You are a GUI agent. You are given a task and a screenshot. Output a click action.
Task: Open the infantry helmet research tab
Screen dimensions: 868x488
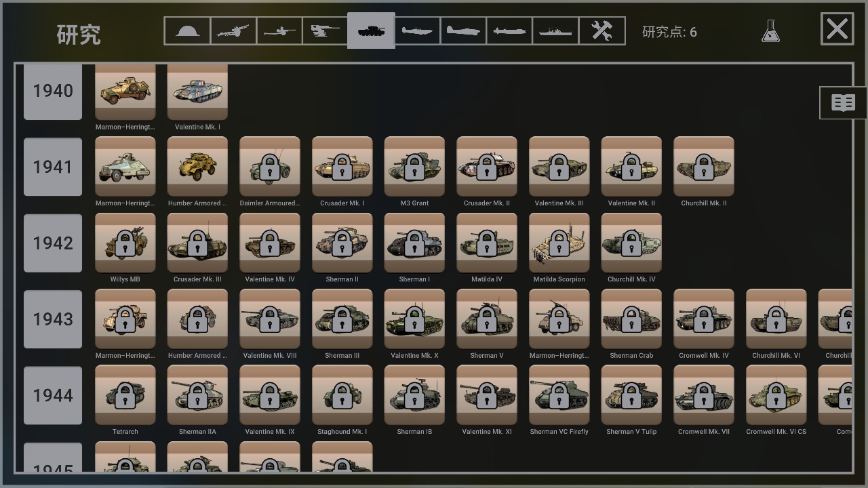click(x=187, y=31)
